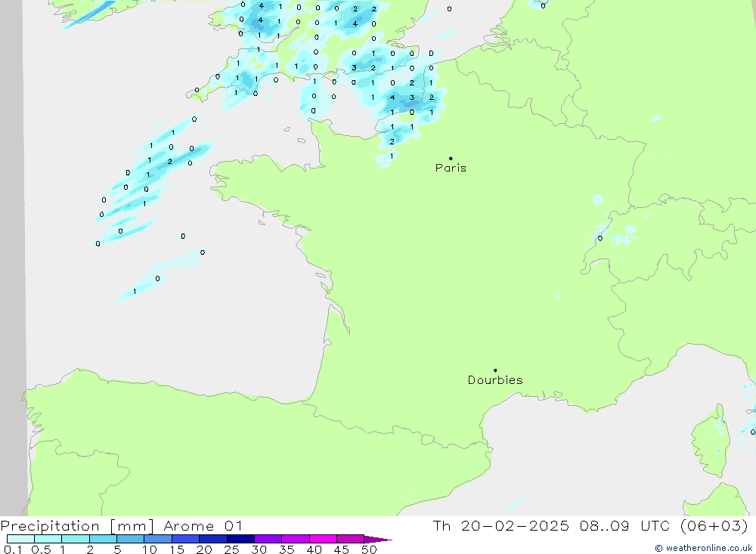Viewport: 756px width, 554px height.
Task: Click the 'Arome 01' model name text
Action: 203,526
